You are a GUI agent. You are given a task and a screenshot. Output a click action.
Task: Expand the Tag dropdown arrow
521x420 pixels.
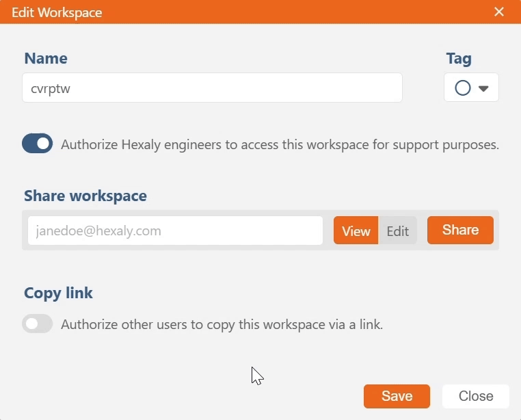click(483, 88)
